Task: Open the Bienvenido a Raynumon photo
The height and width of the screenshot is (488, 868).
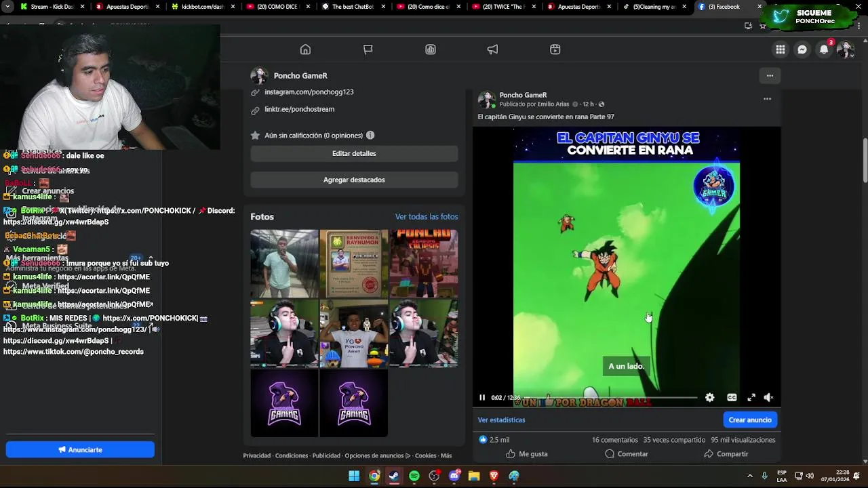Action: pos(354,264)
